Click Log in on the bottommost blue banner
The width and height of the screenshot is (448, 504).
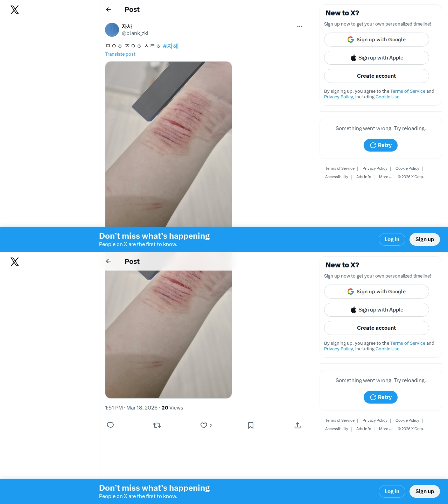point(392,491)
